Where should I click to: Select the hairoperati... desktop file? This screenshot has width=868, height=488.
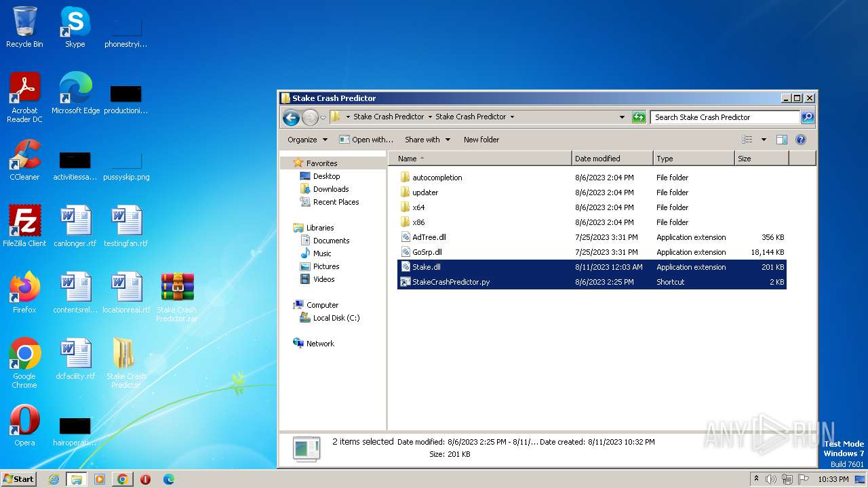[x=75, y=431]
